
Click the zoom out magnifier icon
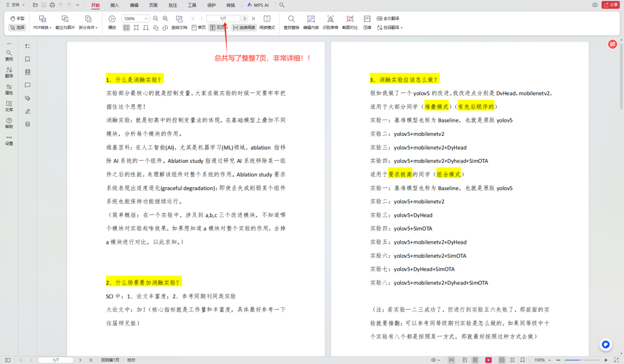155,18
